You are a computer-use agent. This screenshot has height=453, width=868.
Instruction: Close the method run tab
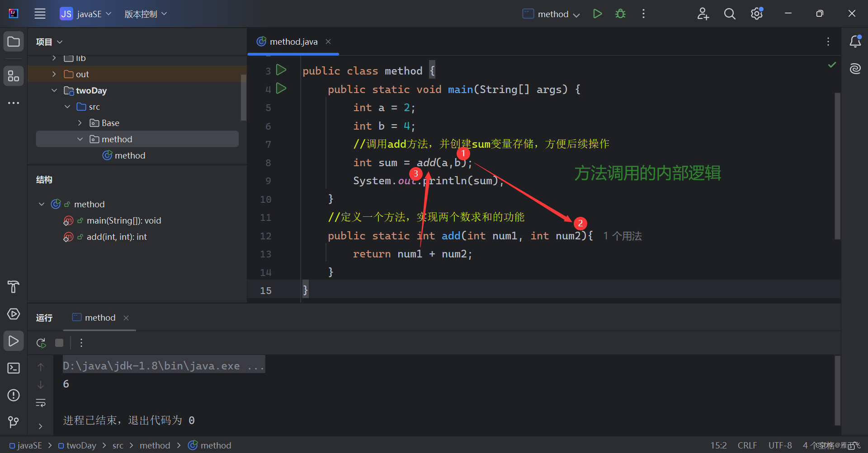coord(126,318)
